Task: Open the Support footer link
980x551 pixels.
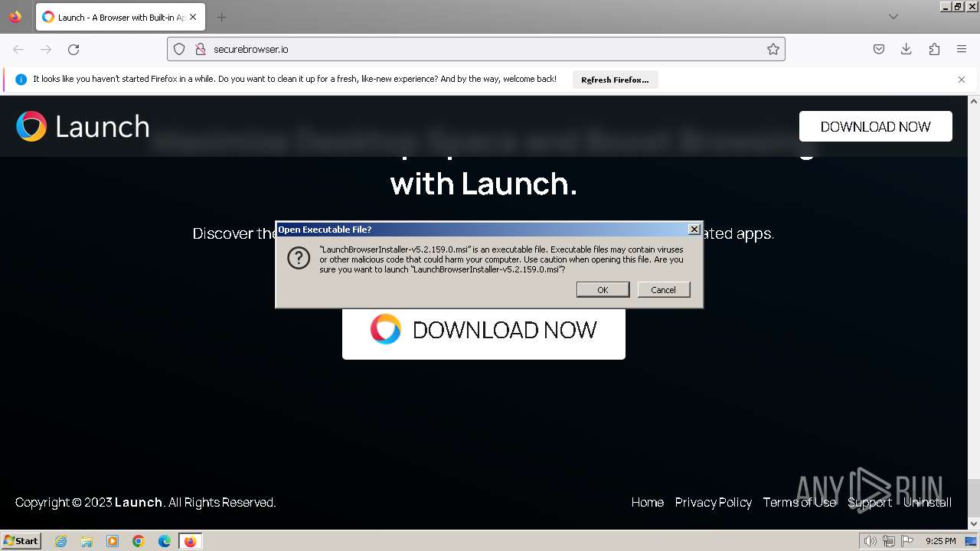Action: (x=870, y=502)
